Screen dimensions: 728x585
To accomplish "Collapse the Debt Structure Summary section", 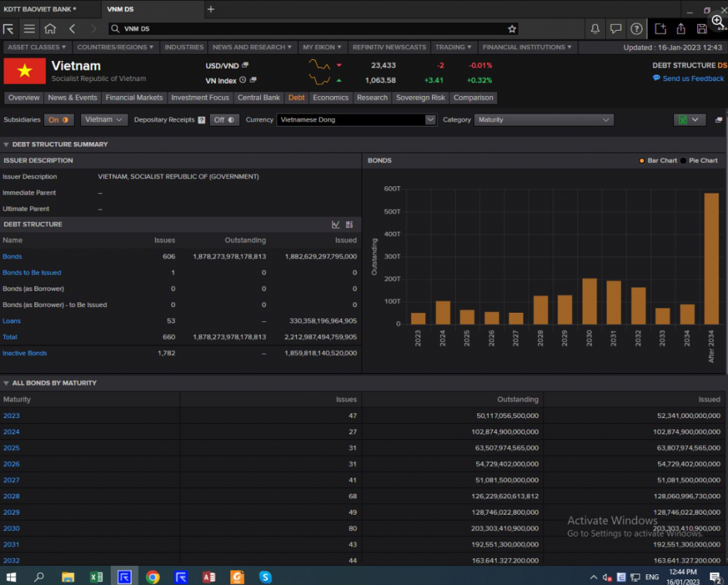I will pos(7,144).
